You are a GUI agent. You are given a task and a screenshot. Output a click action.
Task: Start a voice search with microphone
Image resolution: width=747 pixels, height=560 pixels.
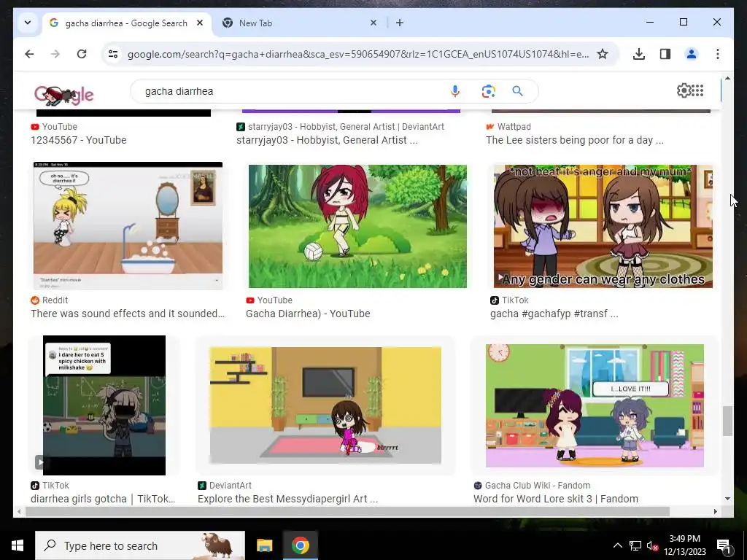pos(455,91)
